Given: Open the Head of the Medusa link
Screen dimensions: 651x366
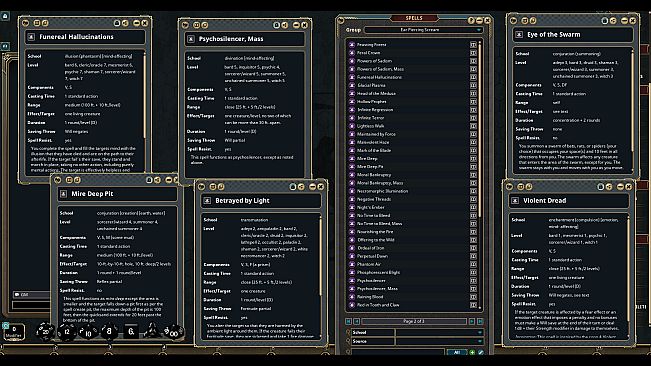Looking at the screenshot, I should pos(352,93).
